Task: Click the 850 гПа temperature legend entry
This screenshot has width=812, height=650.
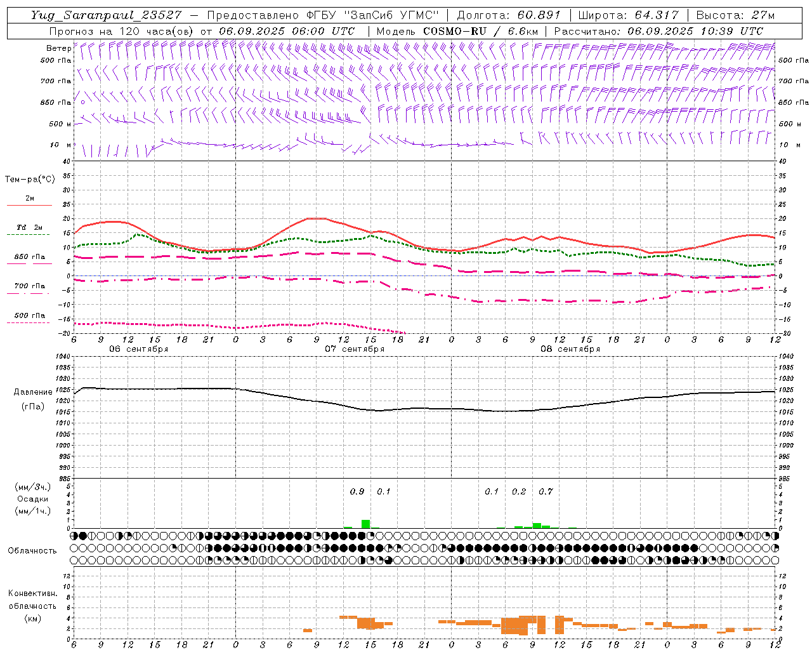Action: point(30,257)
